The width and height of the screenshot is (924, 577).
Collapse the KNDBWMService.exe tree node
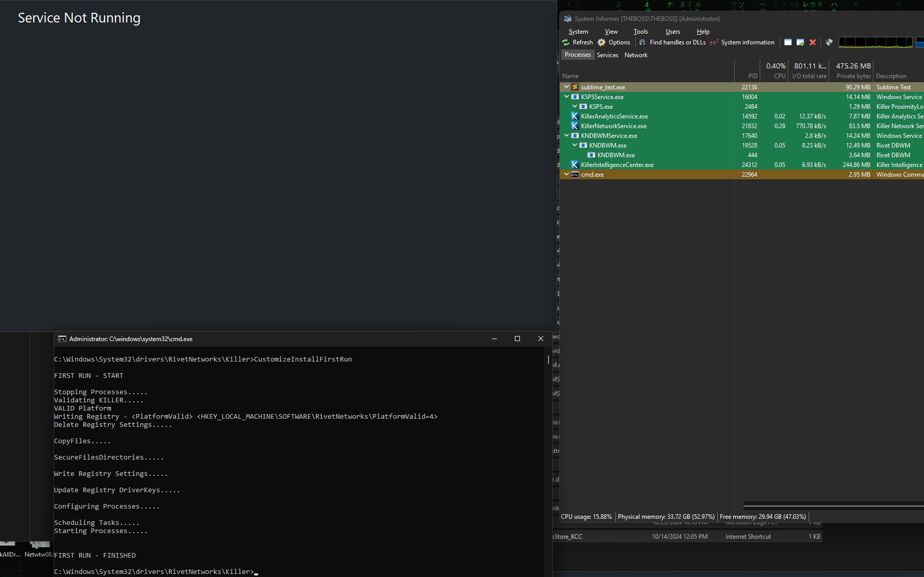[x=566, y=136]
